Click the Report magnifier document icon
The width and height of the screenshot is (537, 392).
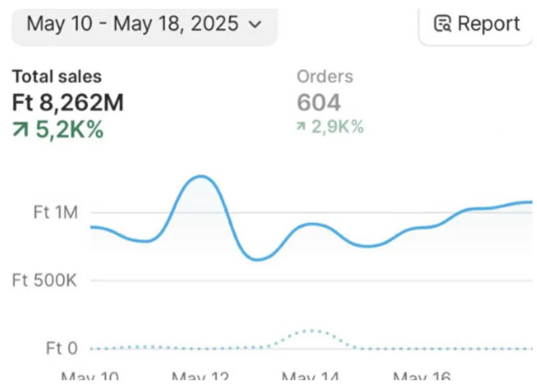tap(442, 24)
